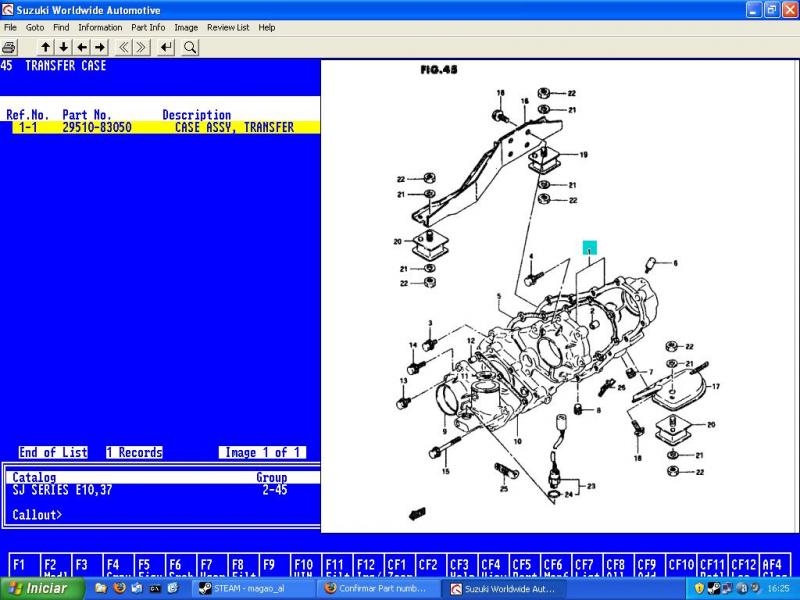Click the F5 function key button
The image size is (800, 600).
[x=149, y=565]
